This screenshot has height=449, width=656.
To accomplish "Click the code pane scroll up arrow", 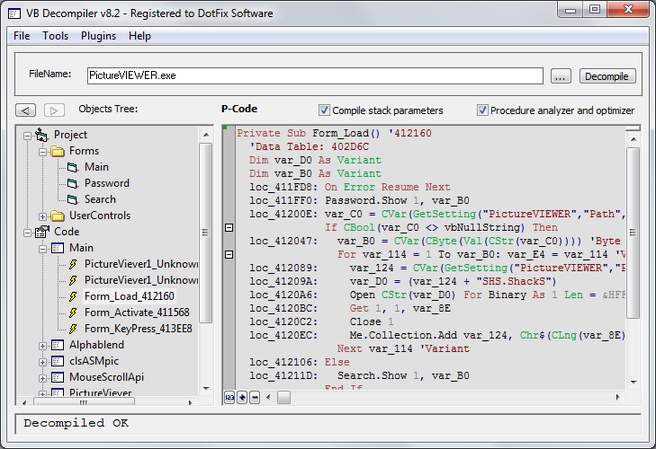I will (633, 139).
